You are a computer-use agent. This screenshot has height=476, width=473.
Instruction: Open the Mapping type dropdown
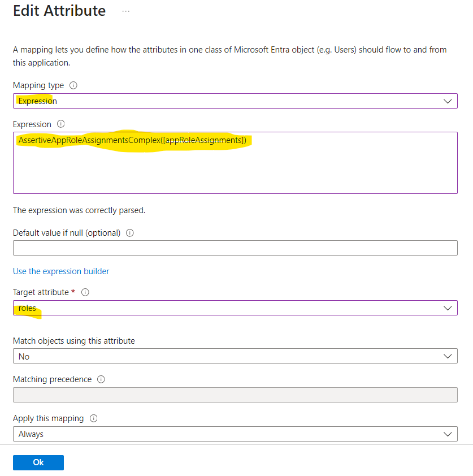[235, 101]
